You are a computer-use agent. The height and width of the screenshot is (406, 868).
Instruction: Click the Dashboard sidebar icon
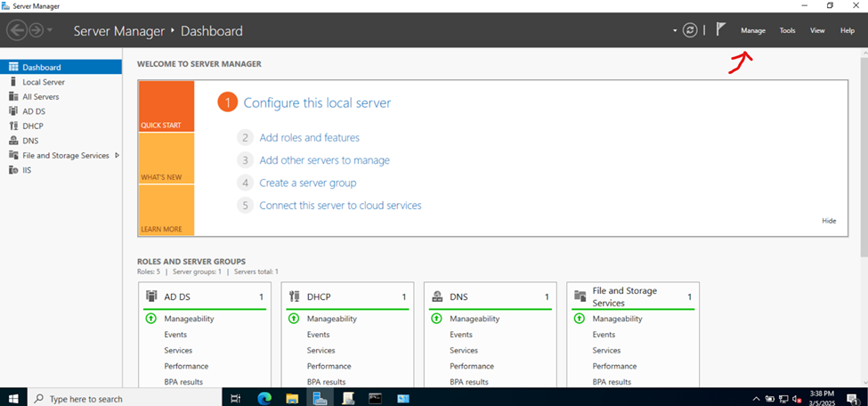pyautogui.click(x=14, y=67)
